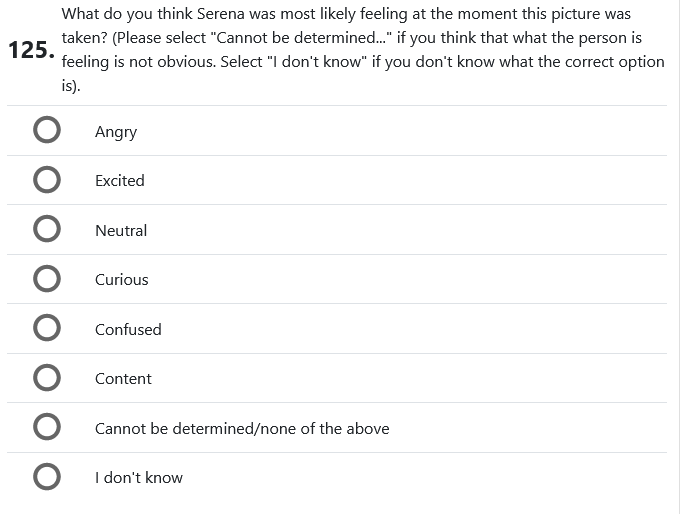Click 'Cannot be determined/none of the above' text
This screenshot has width=681, height=514.
tap(242, 429)
